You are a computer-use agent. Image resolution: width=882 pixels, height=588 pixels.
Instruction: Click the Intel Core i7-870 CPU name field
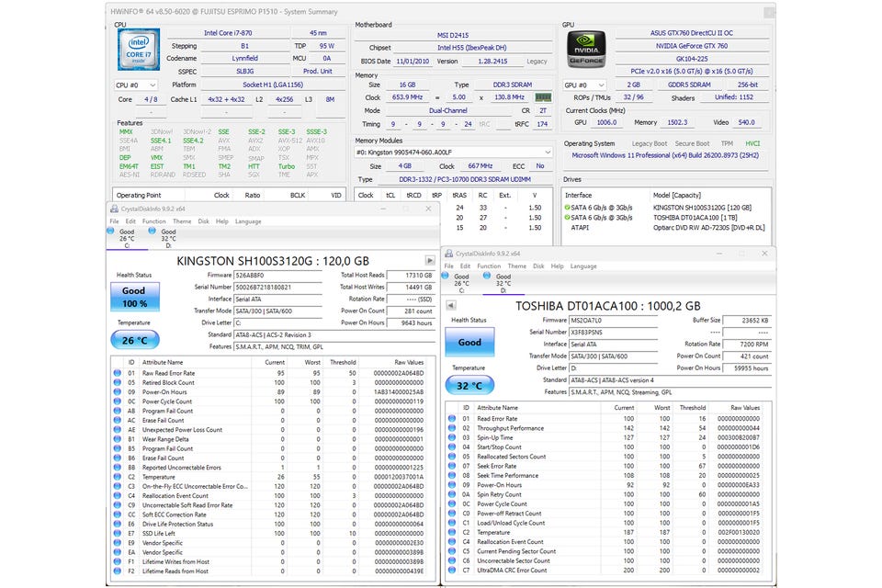click(x=228, y=33)
